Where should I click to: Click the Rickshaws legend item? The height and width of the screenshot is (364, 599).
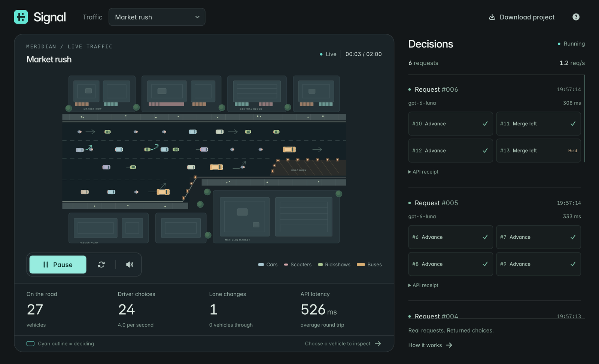[x=334, y=264]
